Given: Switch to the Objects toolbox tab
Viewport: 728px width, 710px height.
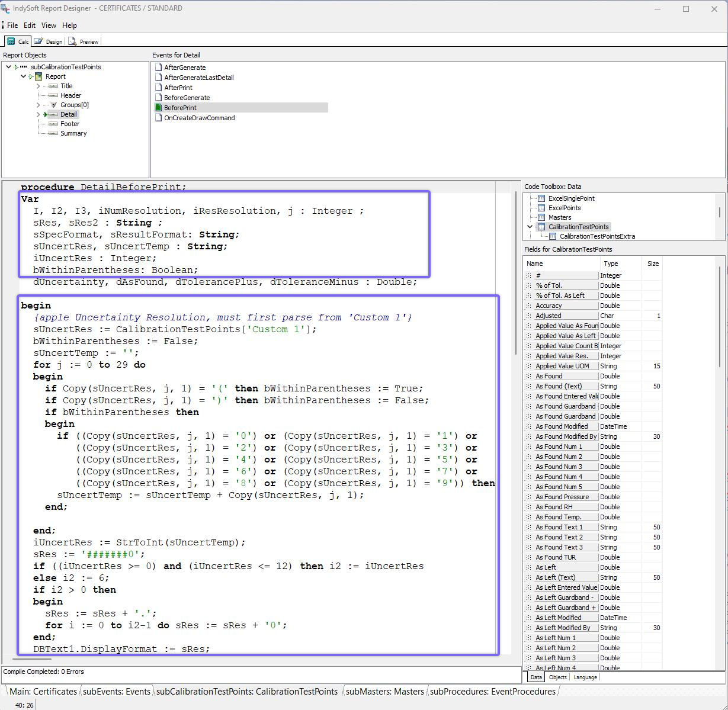Looking at the screenshot, I should tap(557, 677).
